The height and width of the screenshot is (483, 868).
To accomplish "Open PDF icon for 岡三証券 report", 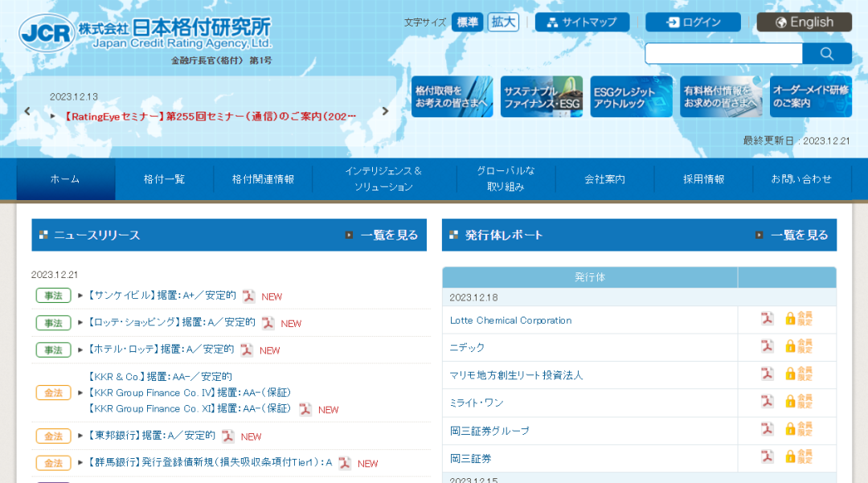I will click(x=768, y=456).
